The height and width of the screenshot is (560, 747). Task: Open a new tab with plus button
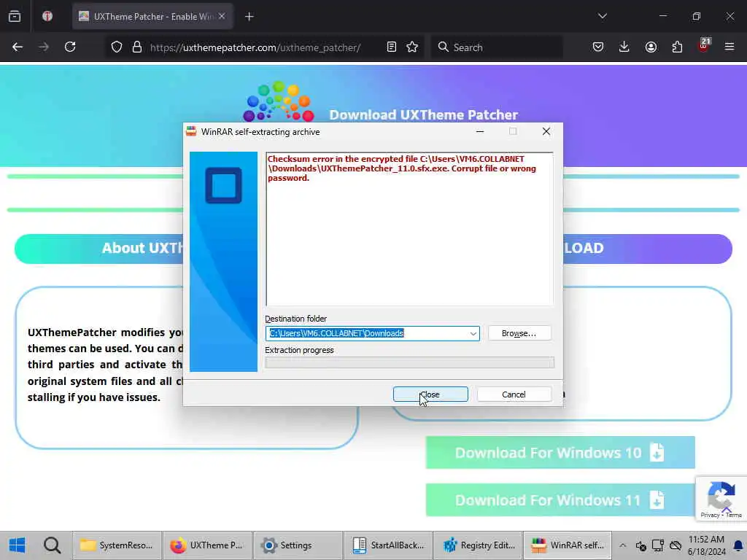point(249,17)
